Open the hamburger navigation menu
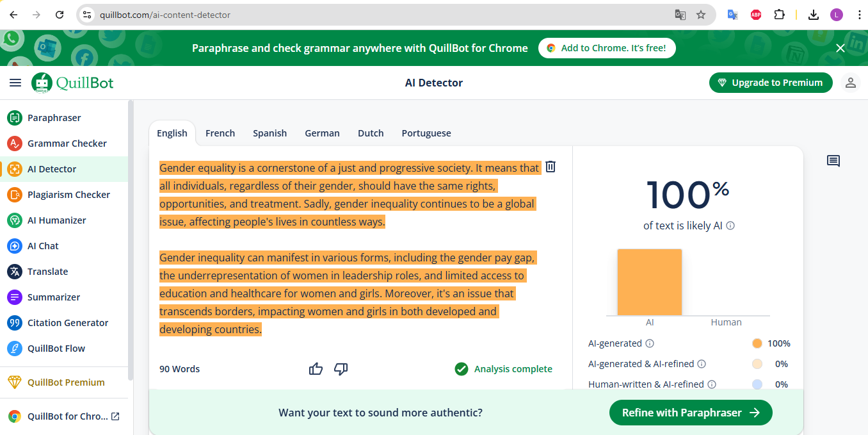The height and width of the screenshot is (435, 868). tap(15, 83)
